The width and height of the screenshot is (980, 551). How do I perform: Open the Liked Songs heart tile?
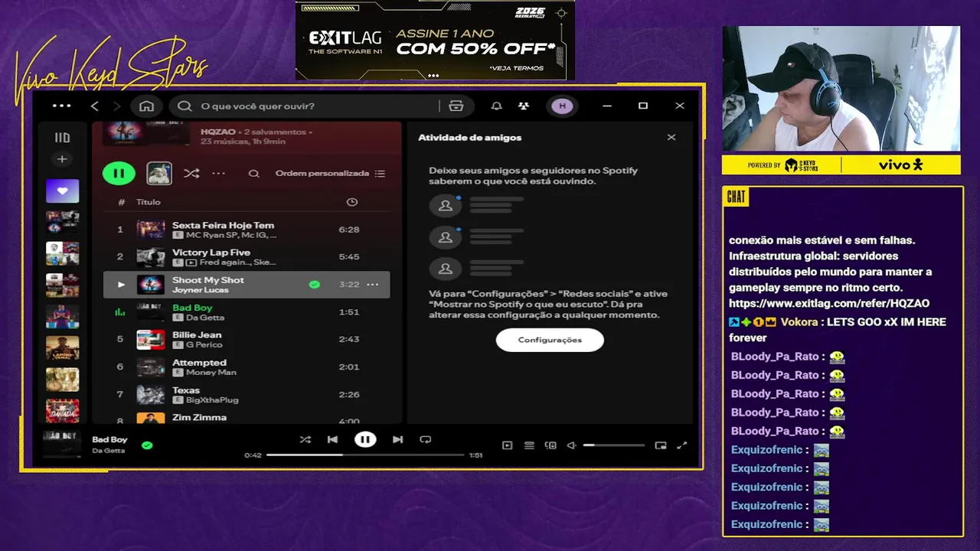pyautogui.click(x=62, y=191)
